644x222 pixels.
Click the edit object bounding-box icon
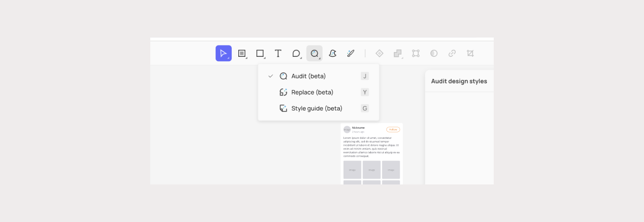(416, 53)
